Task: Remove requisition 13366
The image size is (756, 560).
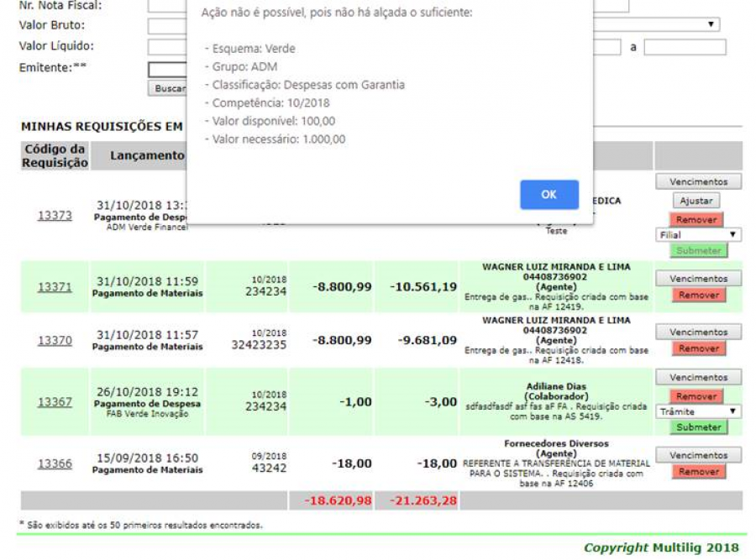Action: pos(698,472)
